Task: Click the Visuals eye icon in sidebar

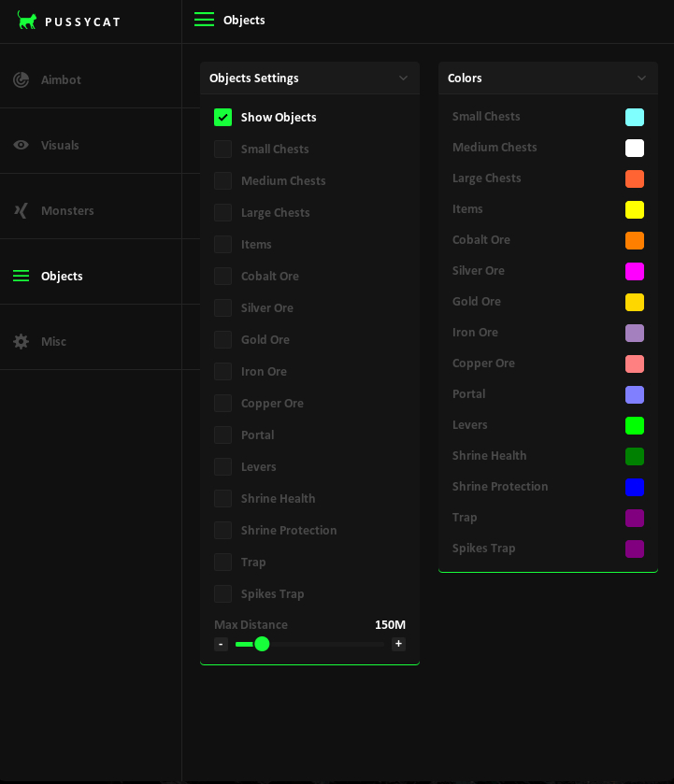Action: point(21,145)
